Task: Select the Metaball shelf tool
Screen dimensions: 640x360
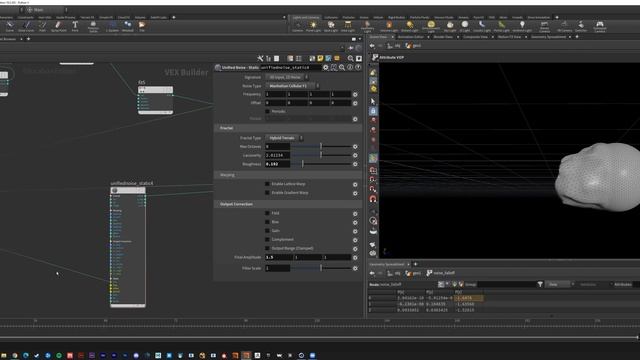Action: [128, 27]
